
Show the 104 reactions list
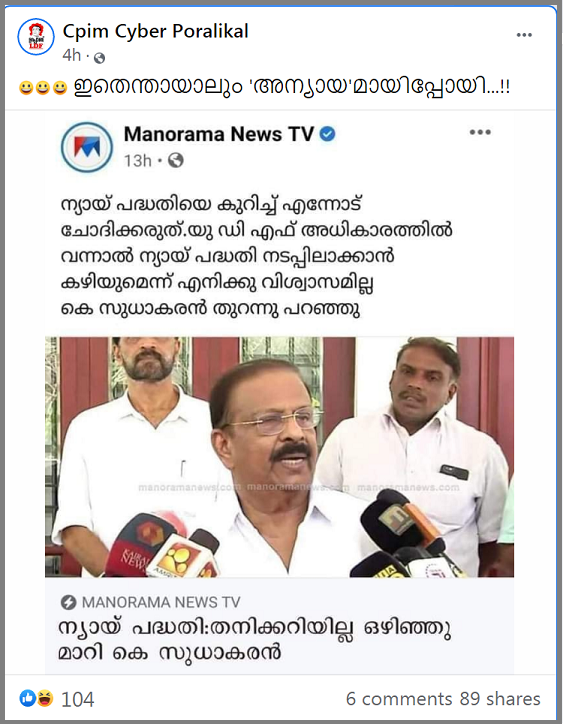coord(78,699)
